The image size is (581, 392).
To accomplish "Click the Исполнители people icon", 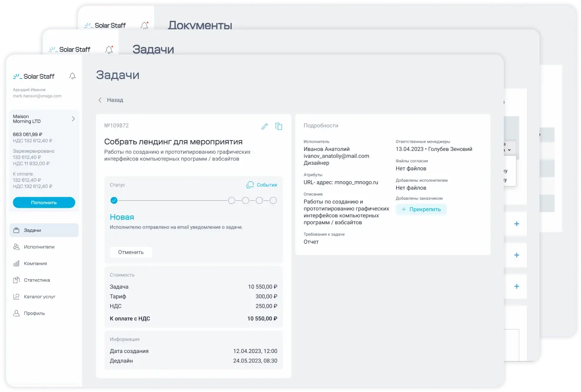I will coord(16,247).
